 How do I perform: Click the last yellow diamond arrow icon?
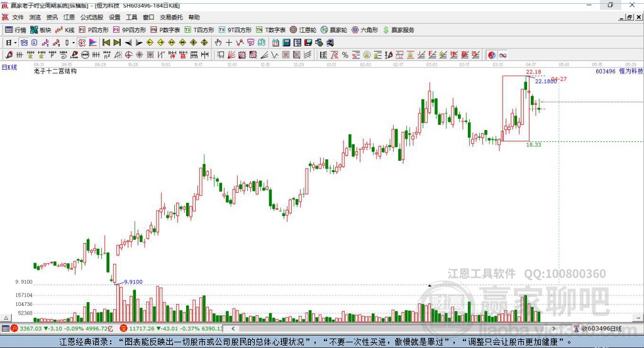pyautogui.click(x=204, y=43)
